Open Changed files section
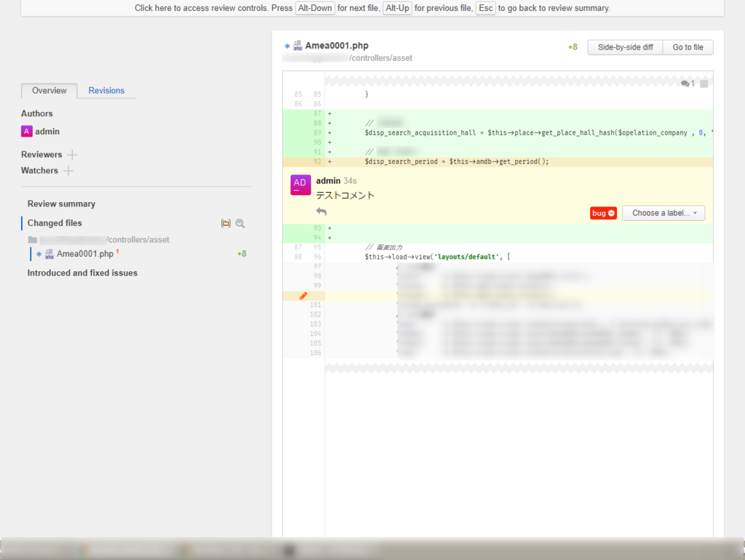 pos(55,223)
